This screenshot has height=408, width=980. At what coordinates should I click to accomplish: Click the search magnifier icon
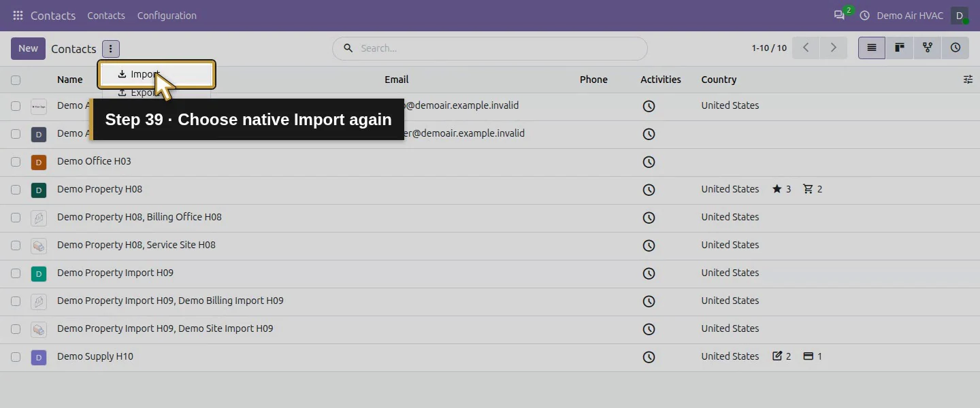pyautogui.click(x=348, y=48)
